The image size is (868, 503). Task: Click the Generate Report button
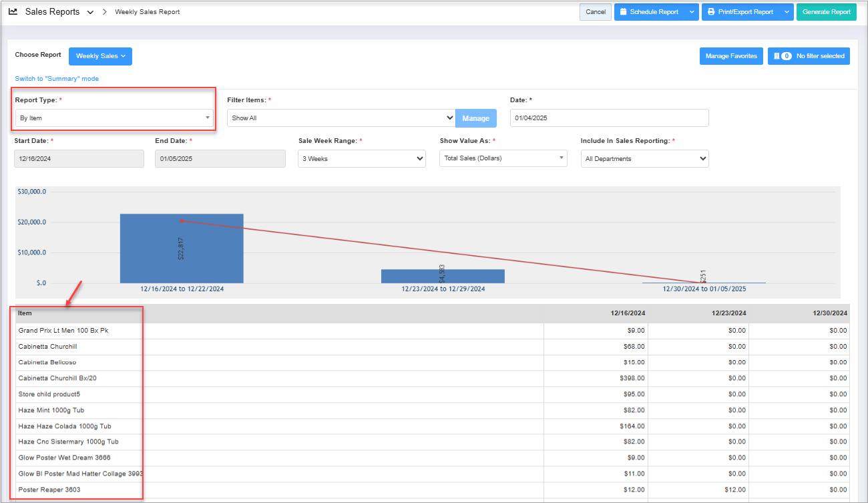pyautogui.click(x=827, y=12)
